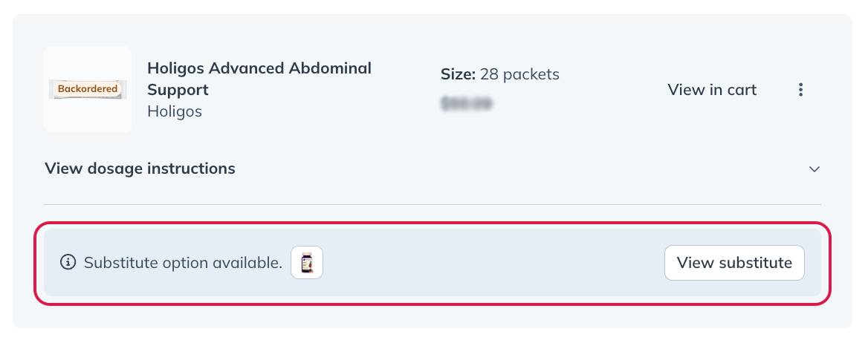This screenshot has height=343, width=868.
Task: Click the blurred product price
Action: 466,103
